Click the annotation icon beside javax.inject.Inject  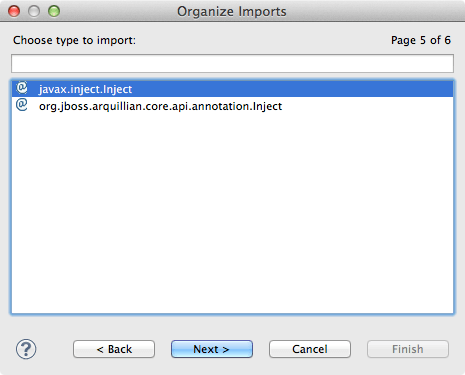[x=22, y=88]
